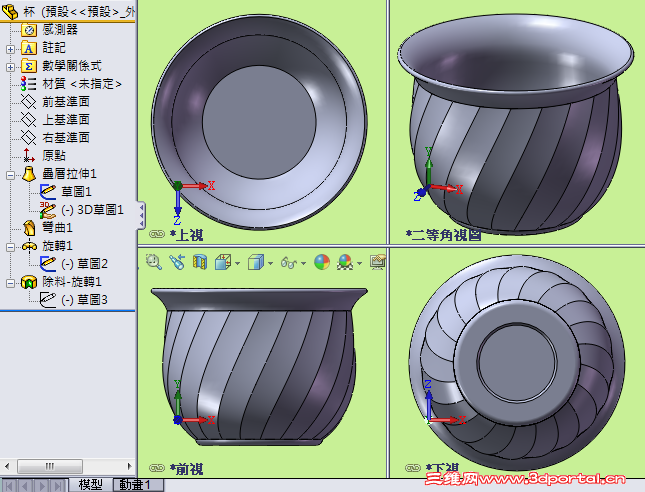Click the *上視 view label
645x492 pixels.
pyautogui.click(x=187, y=235)
